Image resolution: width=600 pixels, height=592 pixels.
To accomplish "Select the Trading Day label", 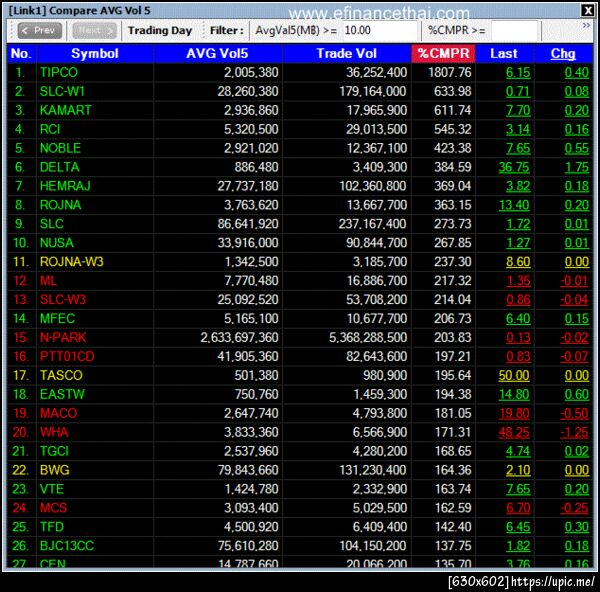I will (x=160, y=30).
